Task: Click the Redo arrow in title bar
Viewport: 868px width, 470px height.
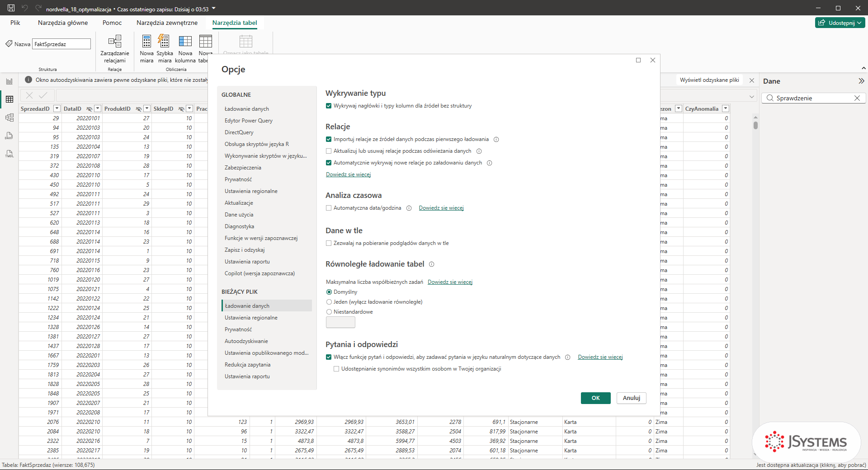Action: pyautogui.click(x=38, y=8)
